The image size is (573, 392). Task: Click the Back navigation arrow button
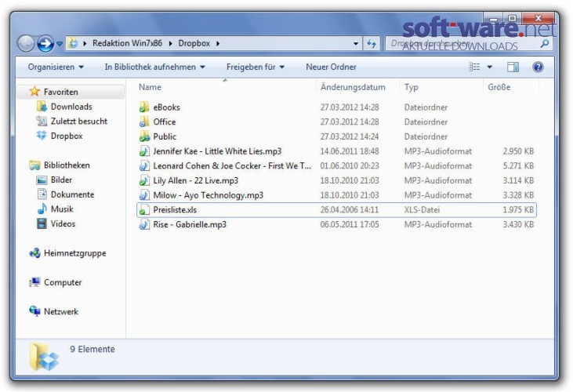26,43
